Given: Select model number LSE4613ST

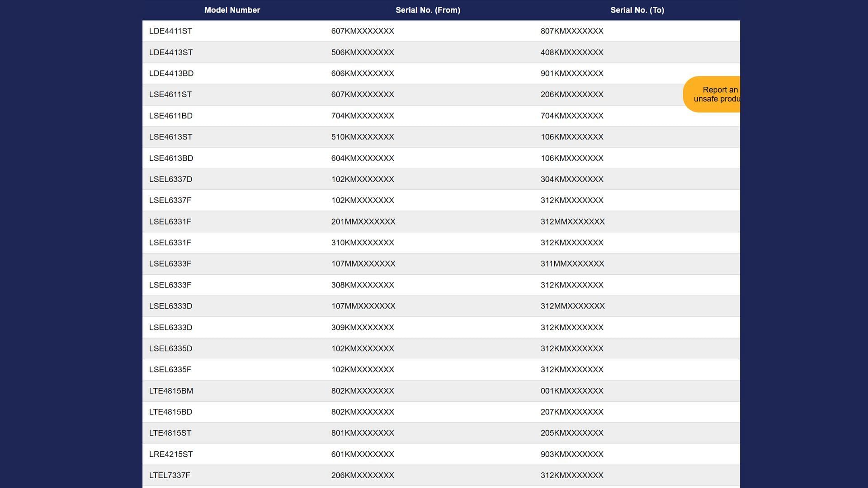Looking at the screenshot, I should pos(171,137).
